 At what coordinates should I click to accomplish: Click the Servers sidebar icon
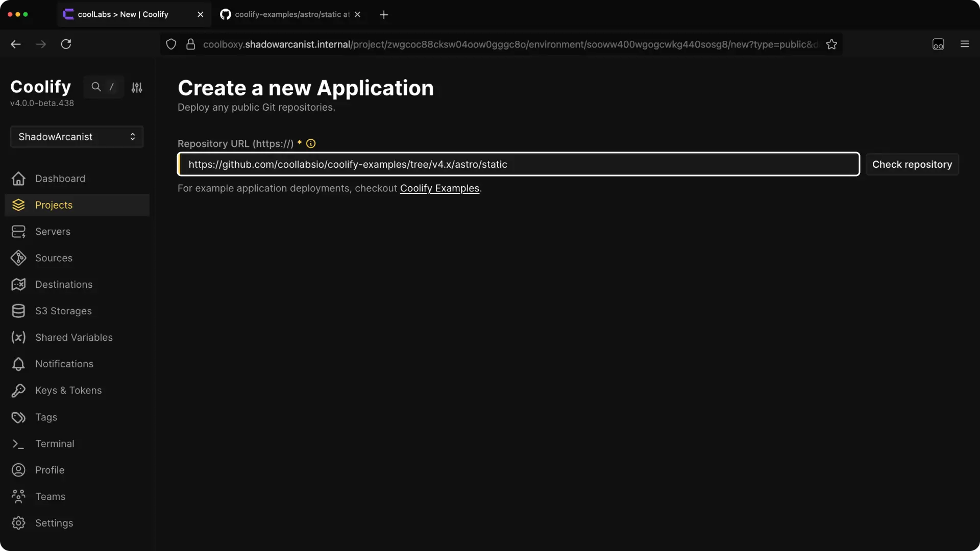[x=18, y=232]
